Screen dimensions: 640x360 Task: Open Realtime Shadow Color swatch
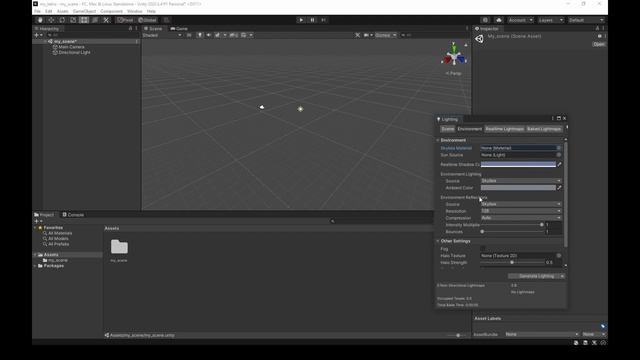[518, 164]
